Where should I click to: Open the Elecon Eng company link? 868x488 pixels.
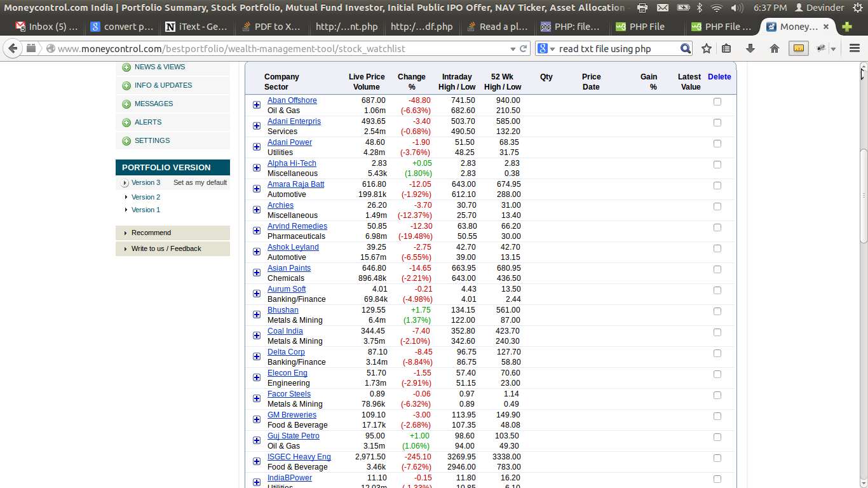coord(287,373)
